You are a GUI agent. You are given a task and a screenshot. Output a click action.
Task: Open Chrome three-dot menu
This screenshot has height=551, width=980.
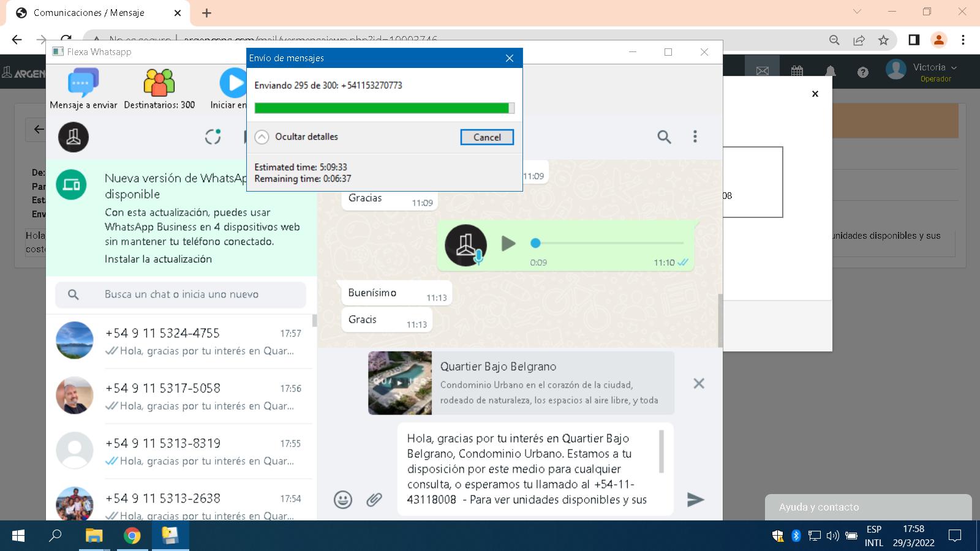pyautogui.click(x=963, y=40)
